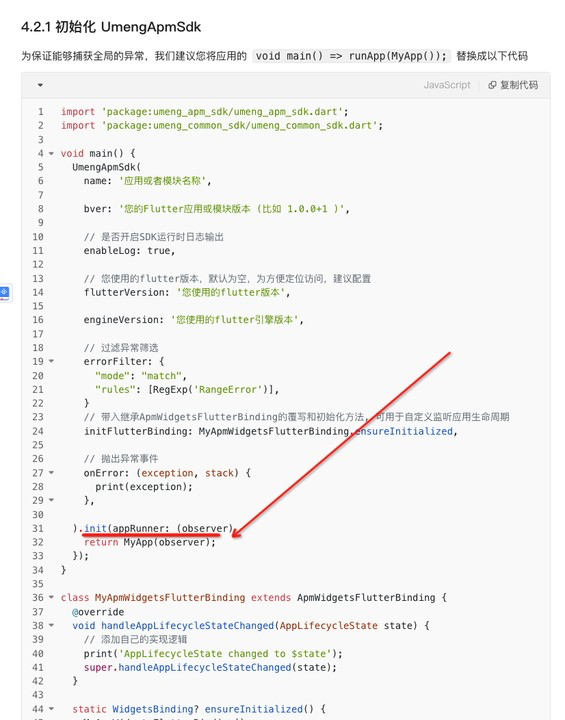Click line number 35 in gutter
The image size is (565, 720).
click(x=38, y=584)
